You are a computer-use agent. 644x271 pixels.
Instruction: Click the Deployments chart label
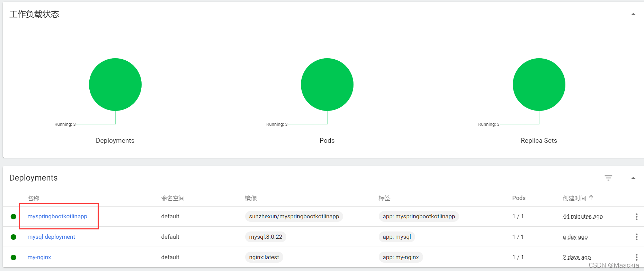click(115, 140)
